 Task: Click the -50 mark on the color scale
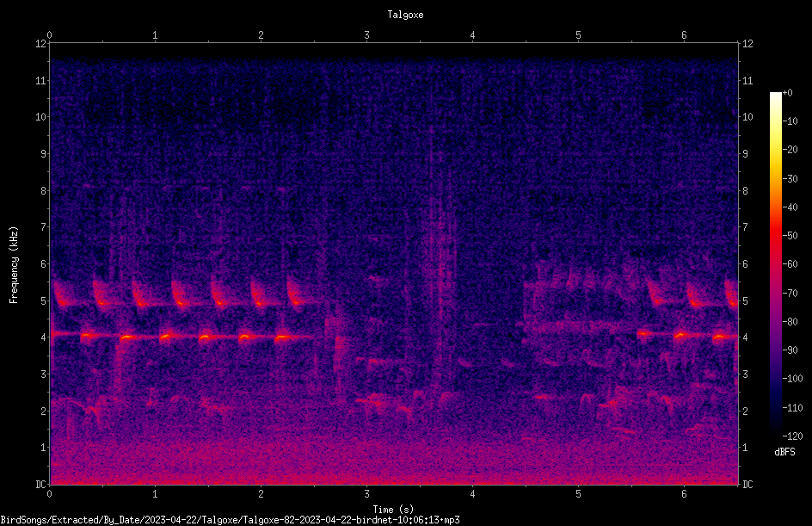pyautogui.click(x=790, y=235)
